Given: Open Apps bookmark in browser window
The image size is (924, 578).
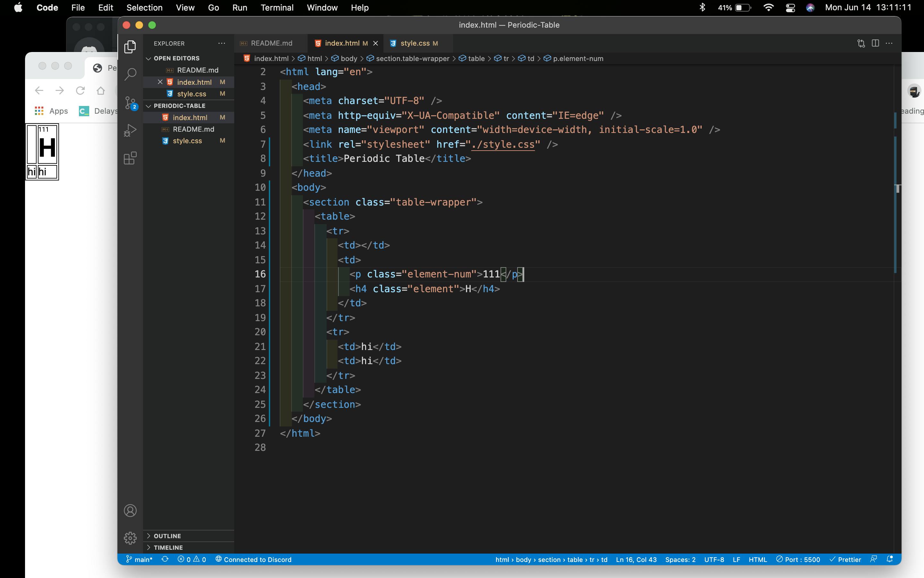Looking at the screenshot, I should click(x=51, y=111).
